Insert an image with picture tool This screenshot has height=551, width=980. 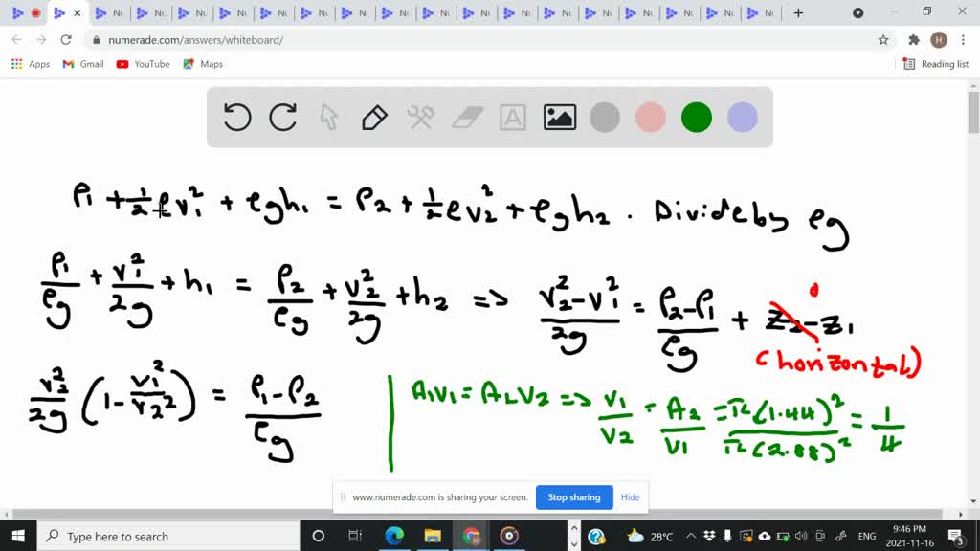point(559,118)
